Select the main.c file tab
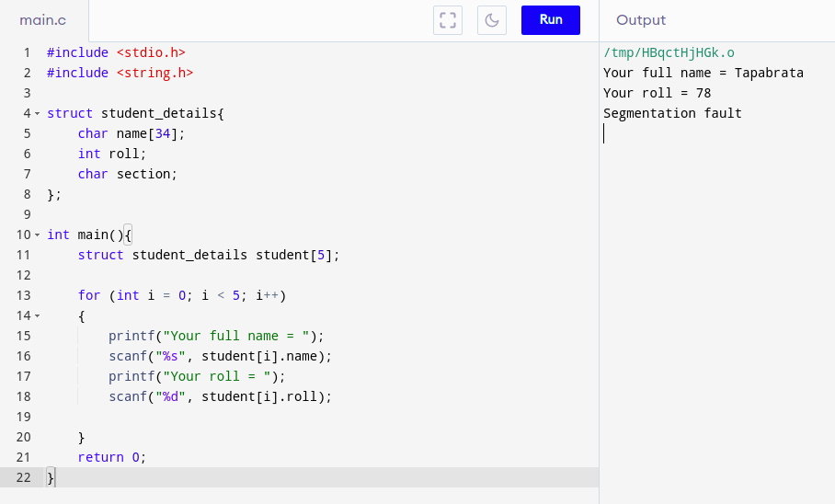 tap(43, 20)
